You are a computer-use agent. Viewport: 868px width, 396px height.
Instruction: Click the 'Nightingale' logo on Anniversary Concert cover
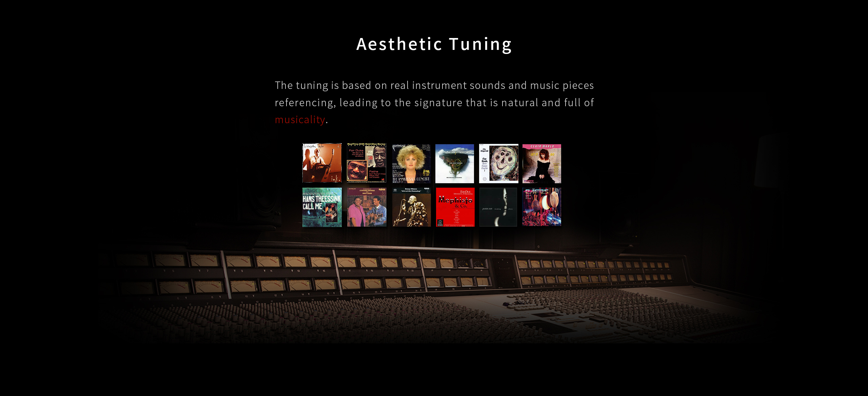click(x=399, y=146)
